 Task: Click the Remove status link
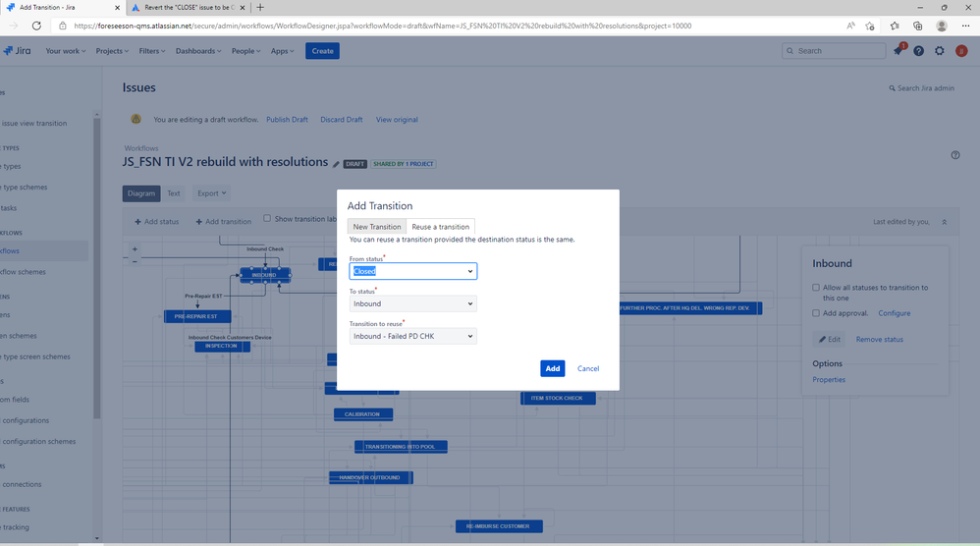click(880, 339)
